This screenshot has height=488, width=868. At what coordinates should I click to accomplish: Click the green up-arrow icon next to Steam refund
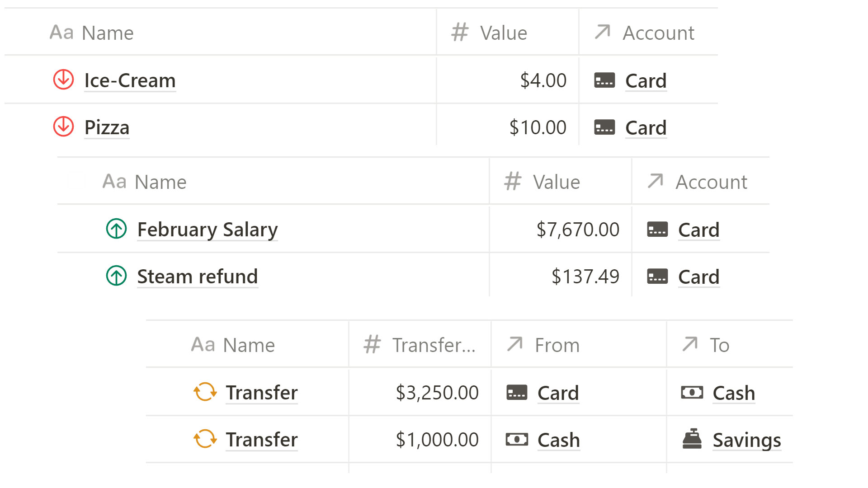[116, 276]
